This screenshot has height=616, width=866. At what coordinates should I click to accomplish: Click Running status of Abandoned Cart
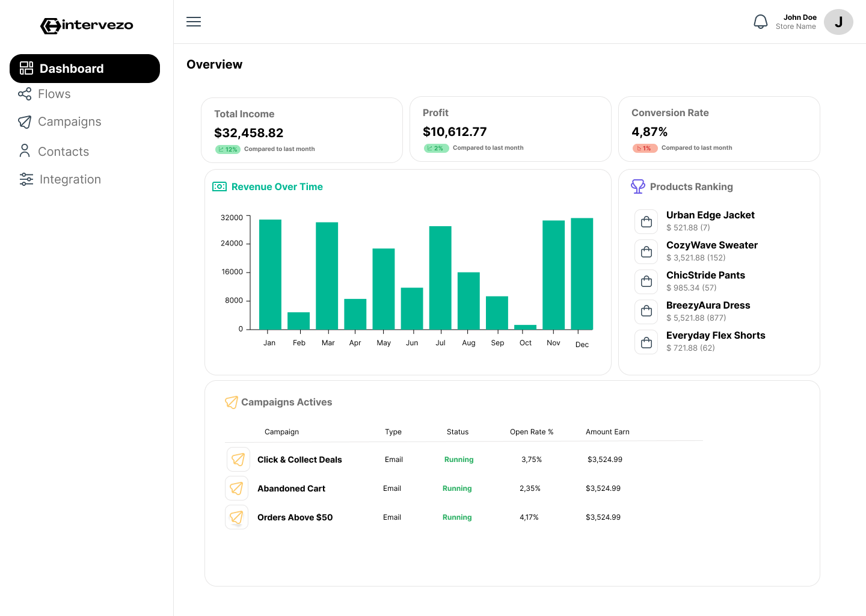[457, 488]
